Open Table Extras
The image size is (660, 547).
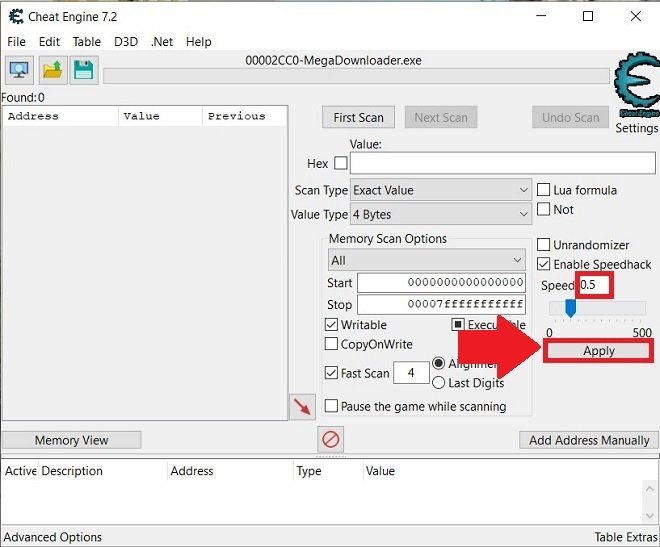(626, 537)
